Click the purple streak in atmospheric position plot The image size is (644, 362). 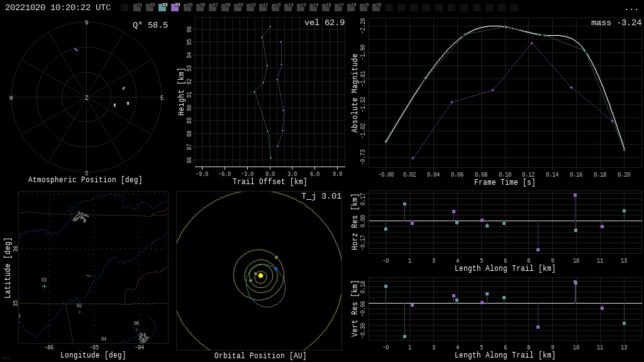[76, 50]
